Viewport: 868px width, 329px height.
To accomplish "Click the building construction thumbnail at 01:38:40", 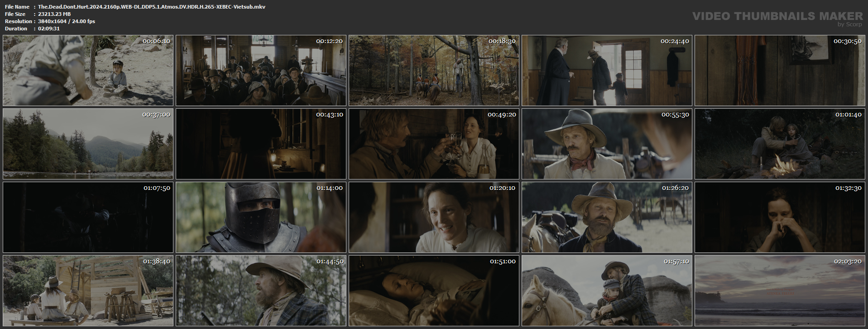I will (x=88, y=290).
